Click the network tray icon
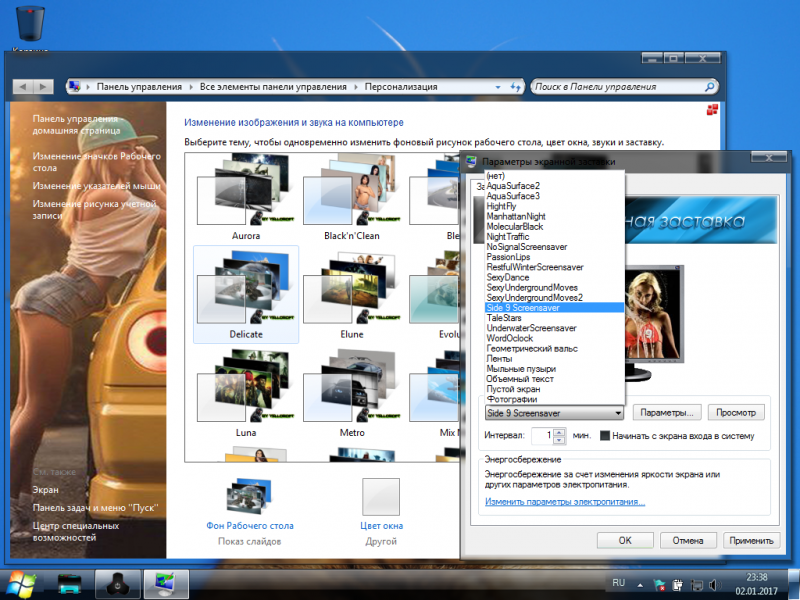Screen dimensions: 800x600 [x=696, y=585]
